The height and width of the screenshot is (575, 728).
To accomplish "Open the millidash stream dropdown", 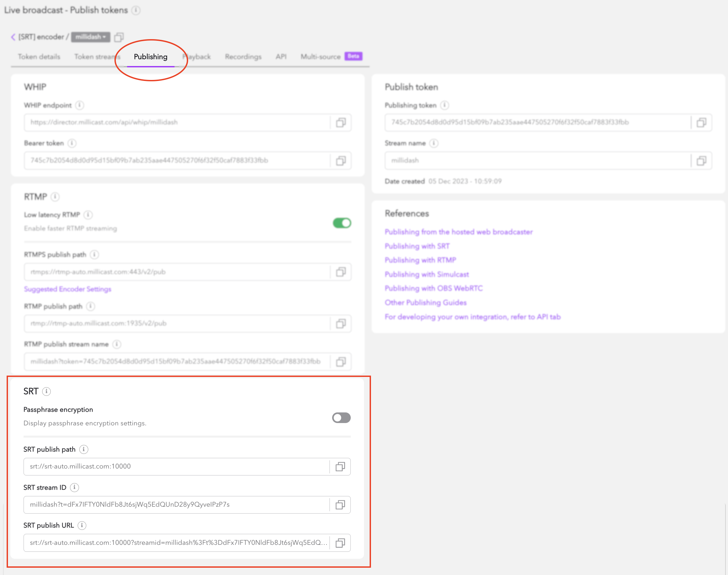I will (x=91, y=37).
